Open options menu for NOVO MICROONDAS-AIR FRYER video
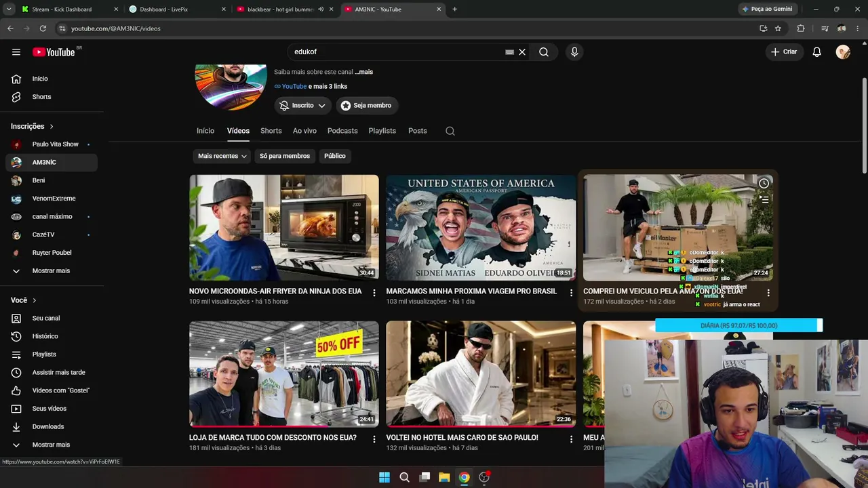The height and width of the screenshot is (488, 868). [x=374, y=293]
